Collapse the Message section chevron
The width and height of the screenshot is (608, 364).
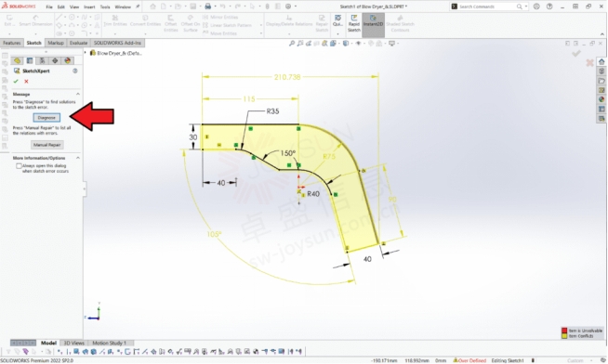point(77,94)
